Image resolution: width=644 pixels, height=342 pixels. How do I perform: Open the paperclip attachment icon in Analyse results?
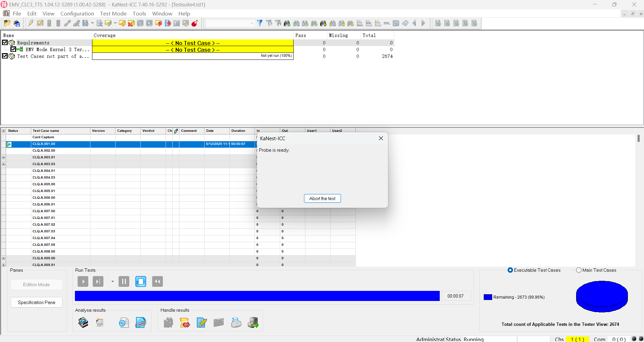[x=141, y=323]
